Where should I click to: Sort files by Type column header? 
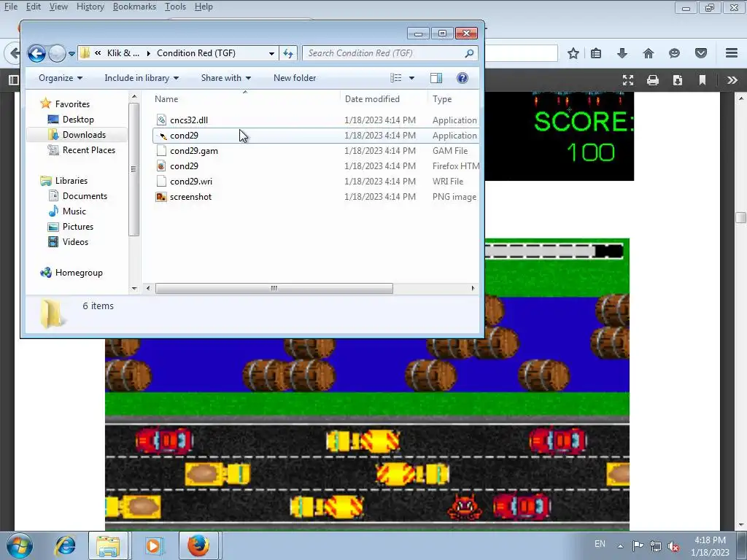pos(454,99)
